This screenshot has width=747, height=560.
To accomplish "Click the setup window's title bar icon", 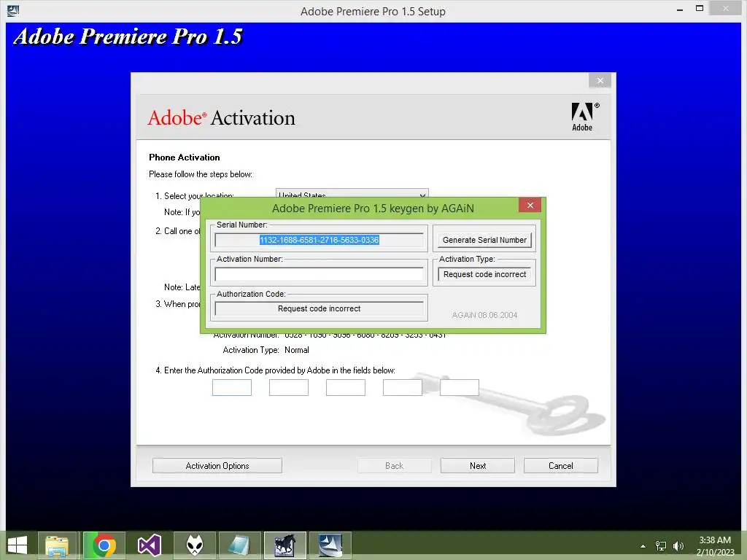I will coord(13,10).
